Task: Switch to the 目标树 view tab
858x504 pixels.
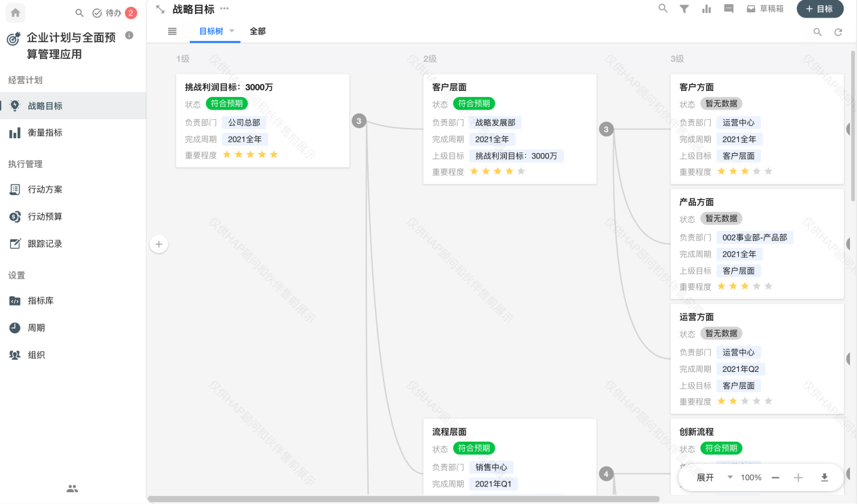Action: pos(211,31)
